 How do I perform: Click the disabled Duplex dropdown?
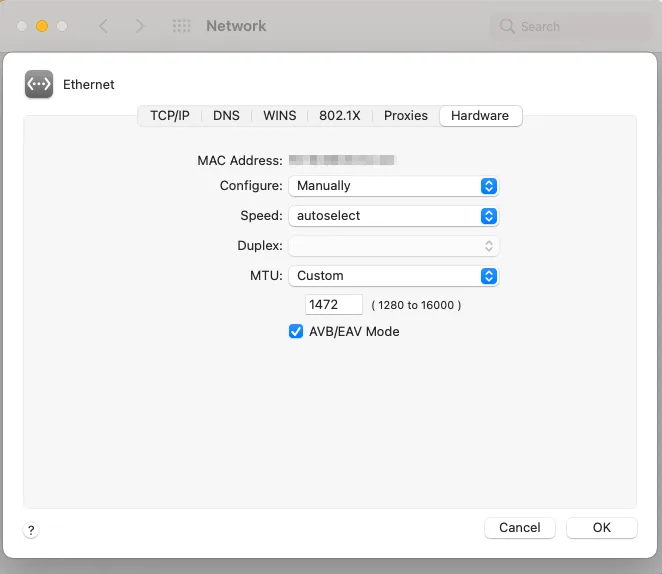(x=393, y=246)
